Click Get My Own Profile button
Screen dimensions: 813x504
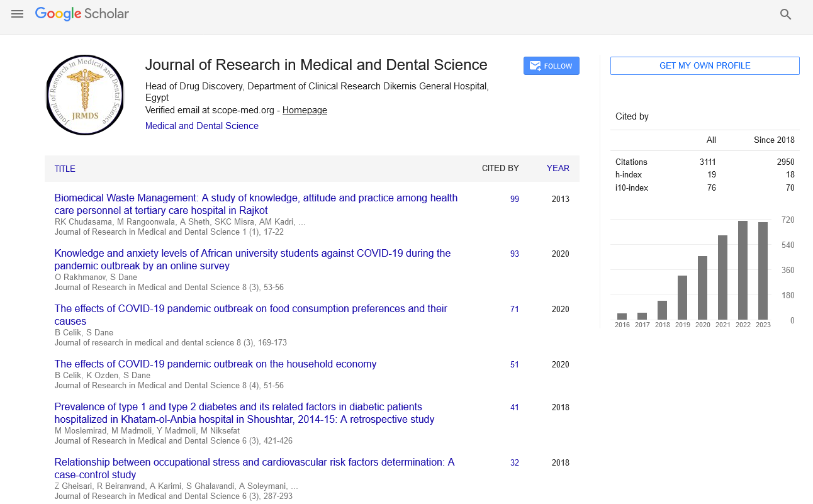coord(705,65)
